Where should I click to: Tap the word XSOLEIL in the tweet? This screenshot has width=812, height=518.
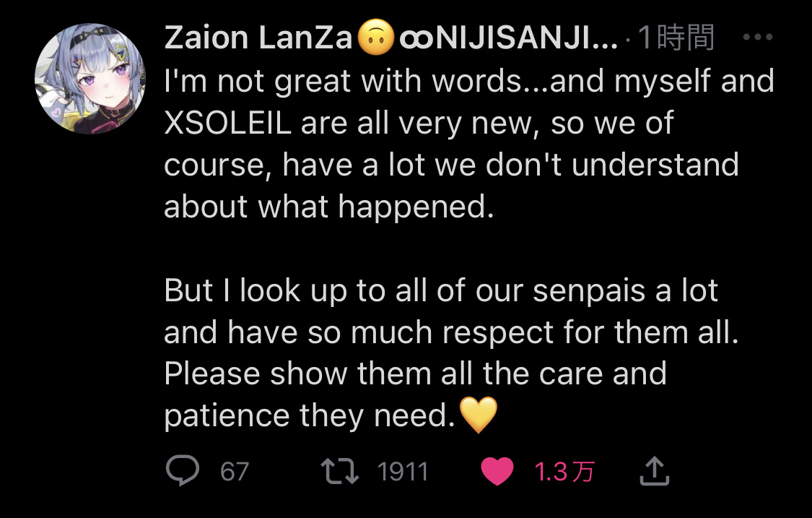coord(228,123)
